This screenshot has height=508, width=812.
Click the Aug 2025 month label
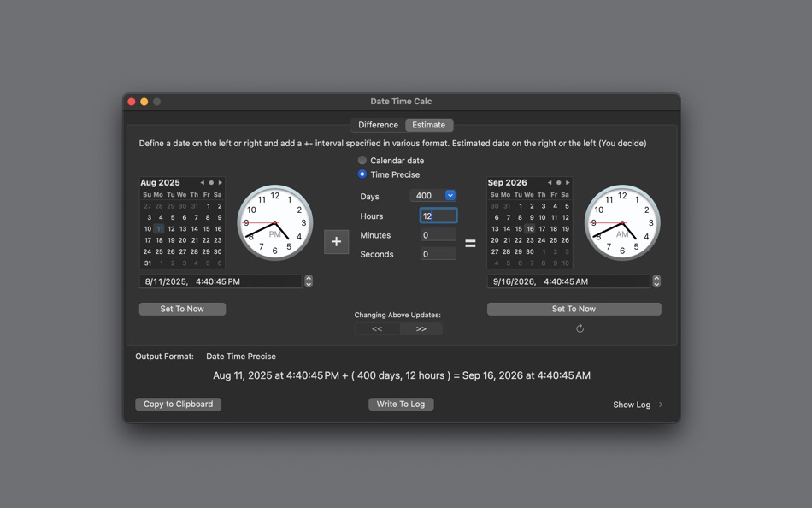click(160, 182)
